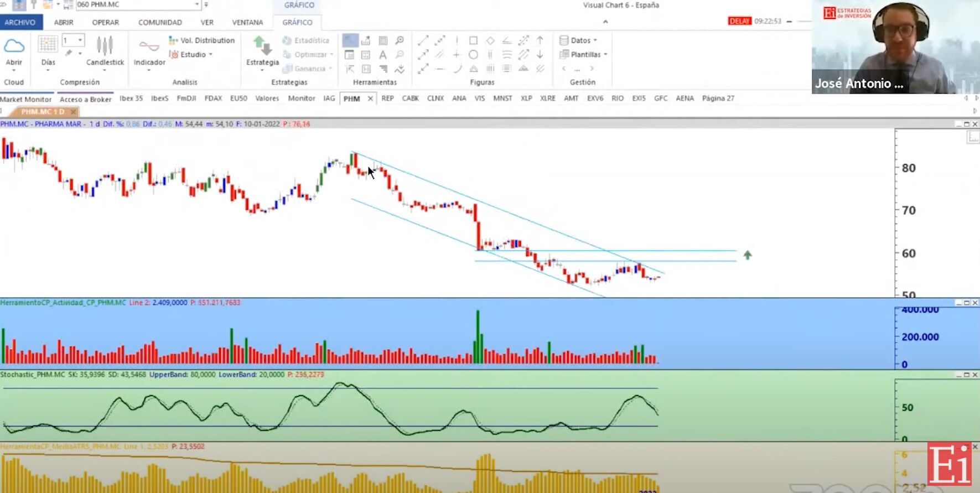Image resolution: width=980 pixels, height=493 pixels.
Task: Open the COMUNIDAD ribbon tab
Action: pyautogui.click(x=160, y=22)
